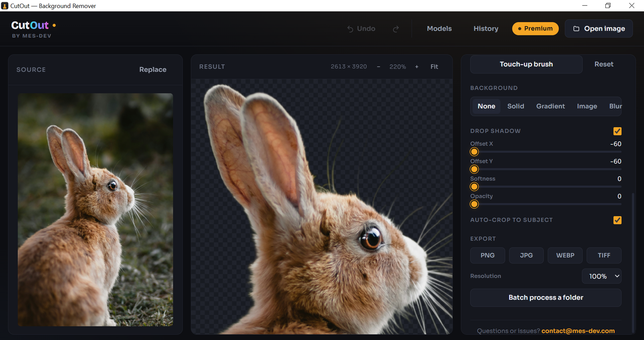Image resolution: width=644 pixels, height=340 pixels.
Task: Maximize or restore the CutOut window
Action: coord(608,6)
